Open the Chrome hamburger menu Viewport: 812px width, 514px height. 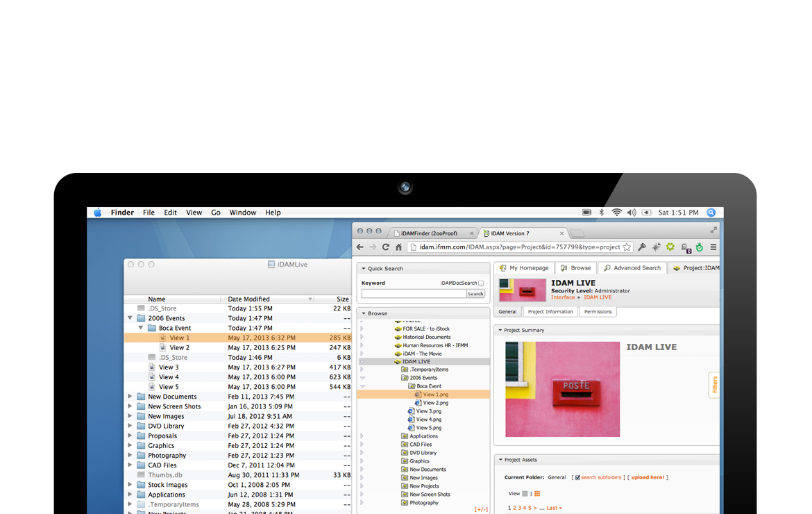tap(713, 247)
